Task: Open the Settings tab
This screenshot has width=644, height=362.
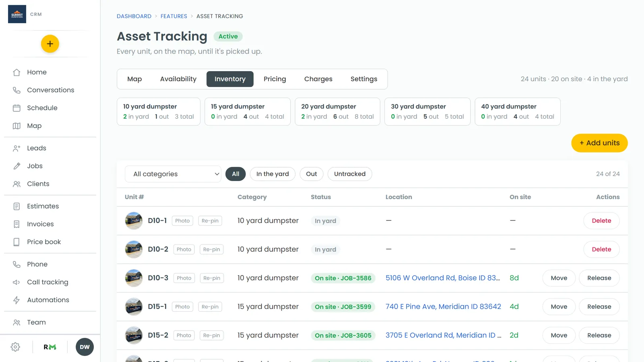Action: point(364,79)
